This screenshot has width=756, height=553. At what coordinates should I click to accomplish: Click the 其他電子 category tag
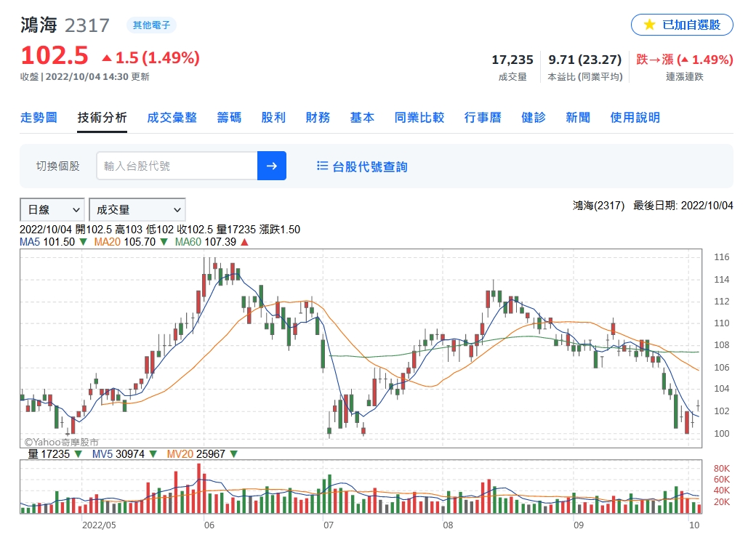pyautogui.click(x=151, y=25)
